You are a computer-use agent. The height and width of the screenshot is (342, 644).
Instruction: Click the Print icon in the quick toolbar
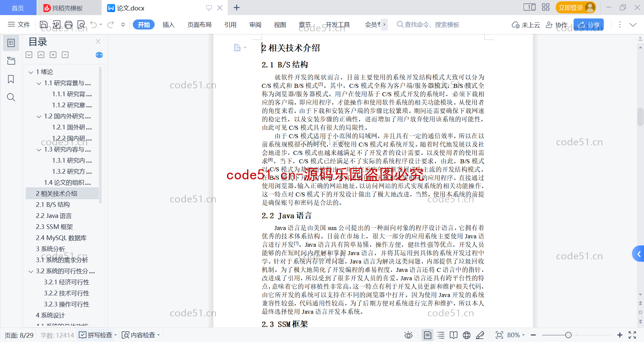pyautogui.click(x=69, y=24)
